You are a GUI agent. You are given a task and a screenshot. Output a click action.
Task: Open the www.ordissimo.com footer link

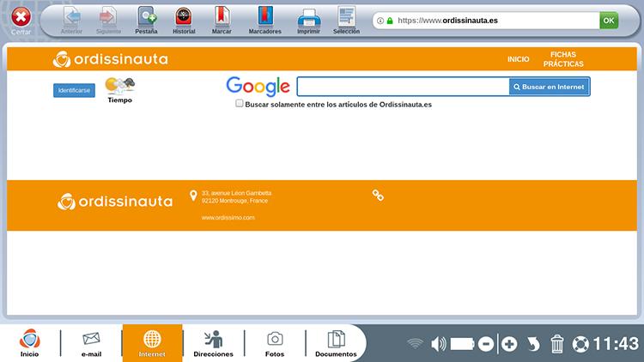pos(228,218)
